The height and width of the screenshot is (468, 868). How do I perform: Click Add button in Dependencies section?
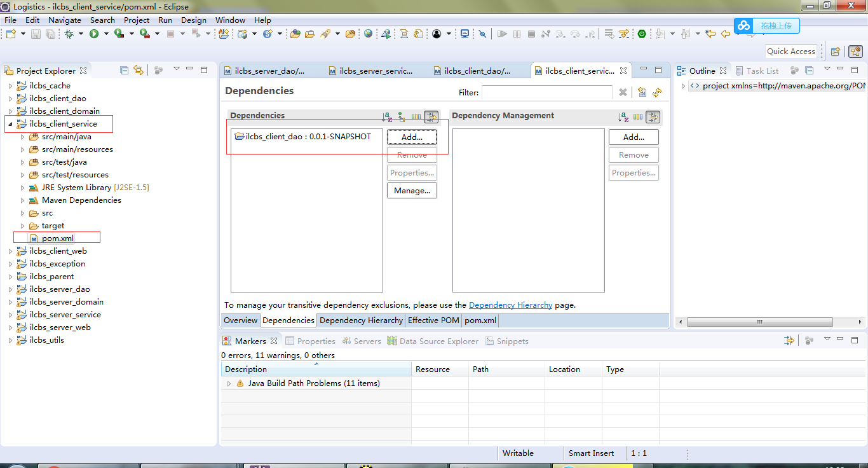click(412, 137)
